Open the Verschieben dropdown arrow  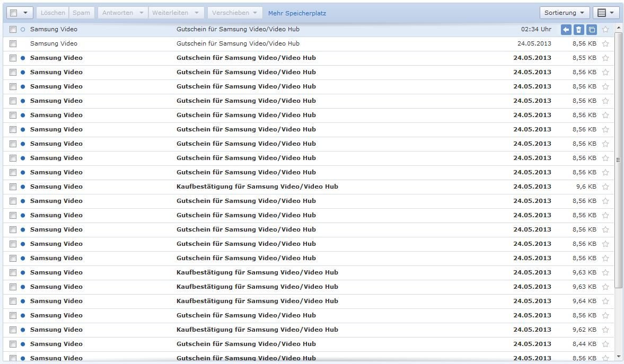pos(255,13)
